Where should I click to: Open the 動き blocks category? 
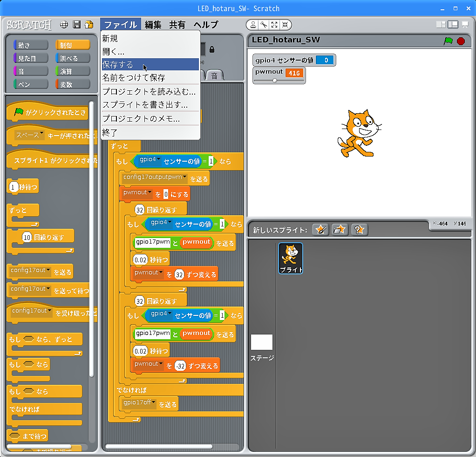(x=31, y=45)
